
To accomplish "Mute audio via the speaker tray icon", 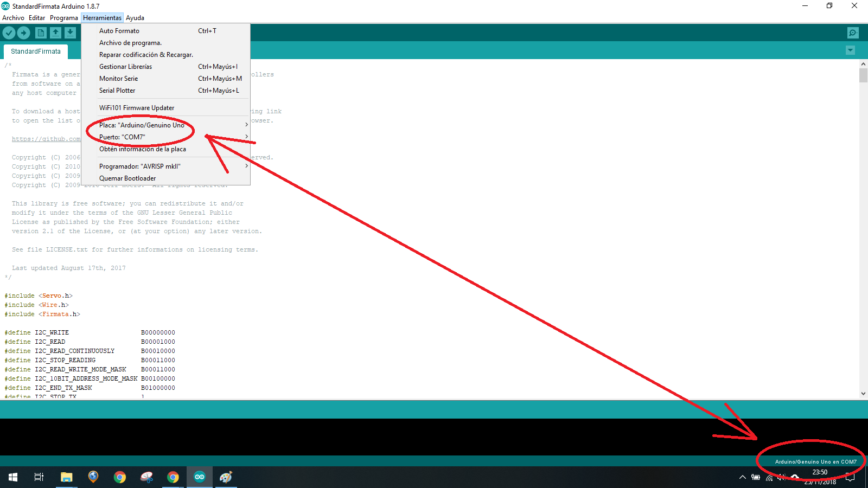I will point(782,478).
